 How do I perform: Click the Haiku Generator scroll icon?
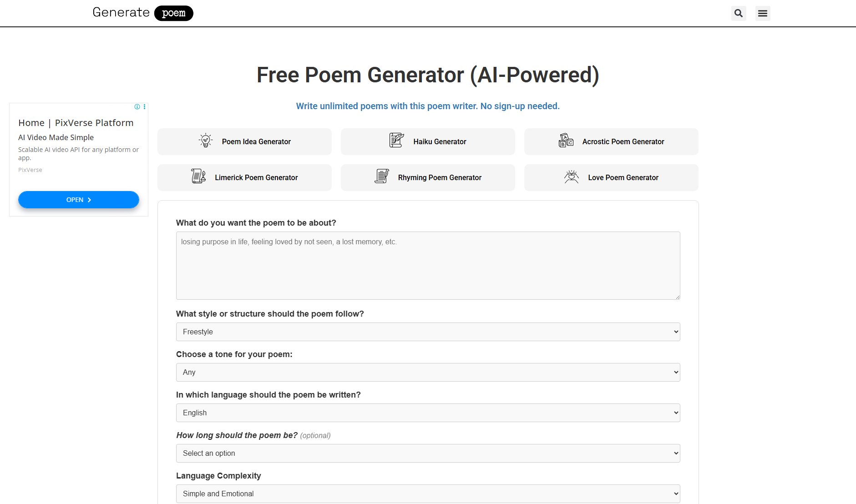396,141
